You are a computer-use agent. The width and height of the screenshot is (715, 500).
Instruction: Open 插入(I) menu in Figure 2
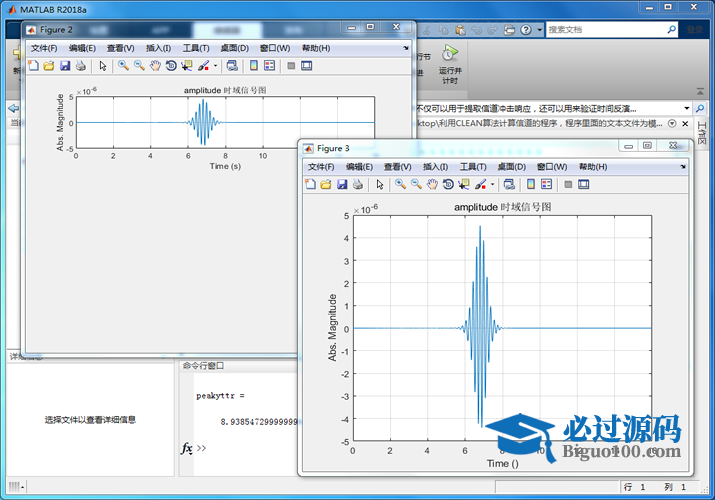tap(158, 48)
